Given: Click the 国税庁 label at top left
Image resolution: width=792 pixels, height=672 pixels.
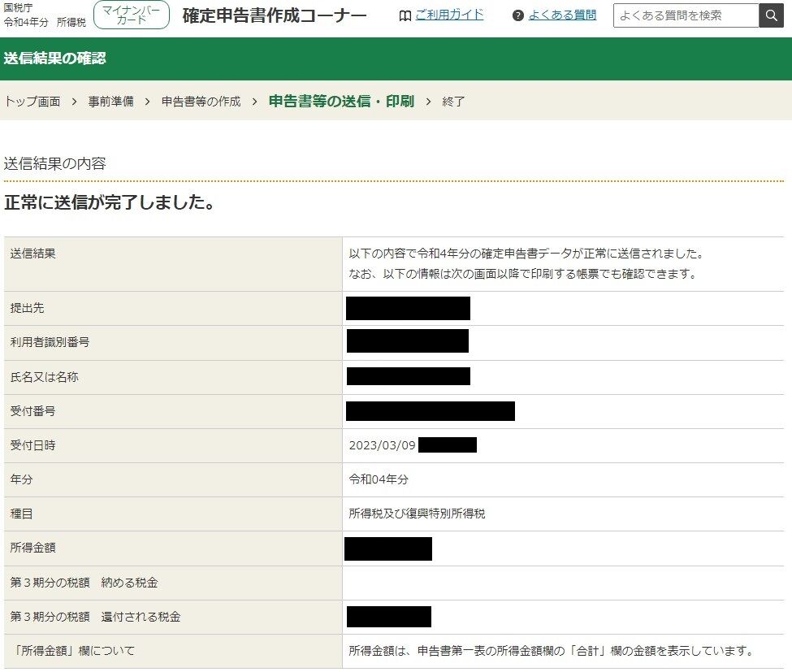Looking at the screenshot, I should 18,7.
